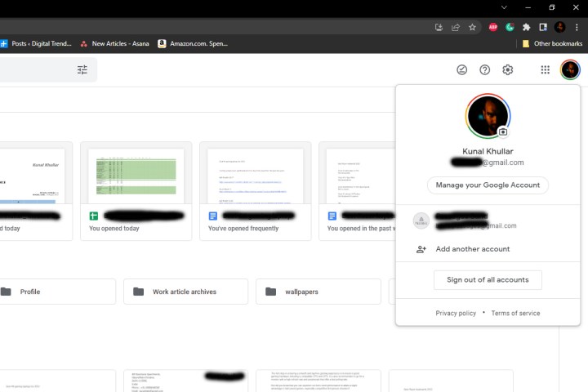
Task: Bookmark this page with the star icon
Action: click(472, 27)
